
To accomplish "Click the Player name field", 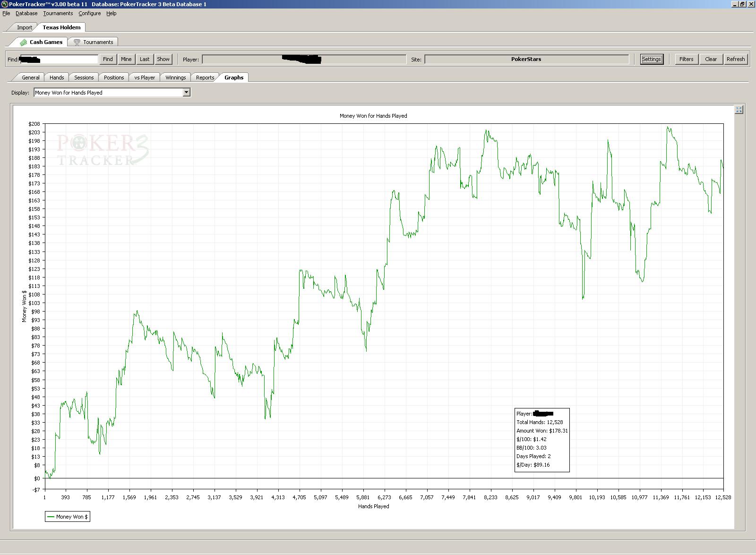I will point(304,59).
